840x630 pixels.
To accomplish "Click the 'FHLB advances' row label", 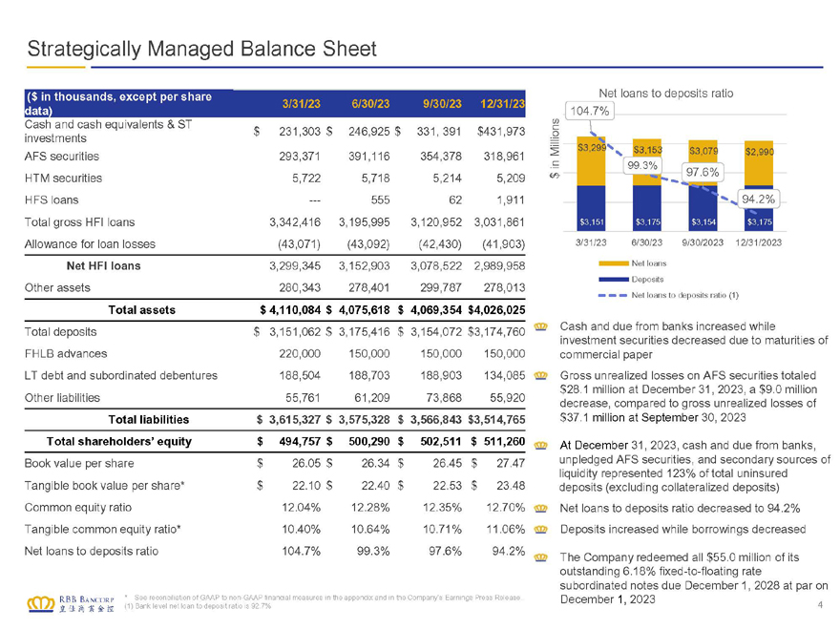I will [x=65, y=354].
